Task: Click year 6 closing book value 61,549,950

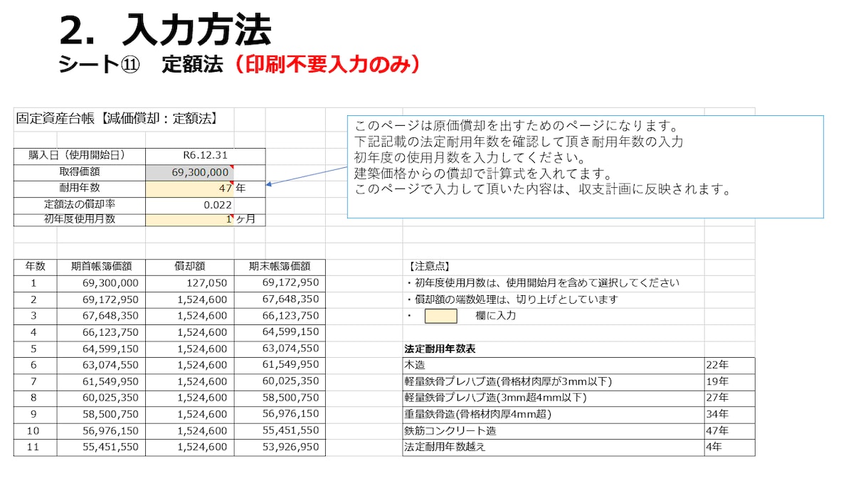Action: (x=280, y=365)
